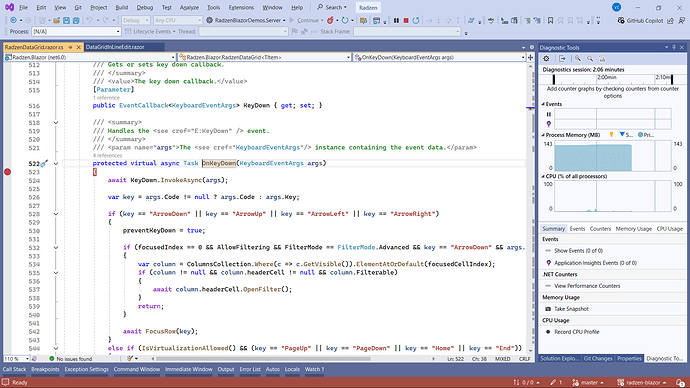Click the Application Insights Events (0 of 0) link
The width and height of the screenshot is (690, 388).
pos(595,263)
